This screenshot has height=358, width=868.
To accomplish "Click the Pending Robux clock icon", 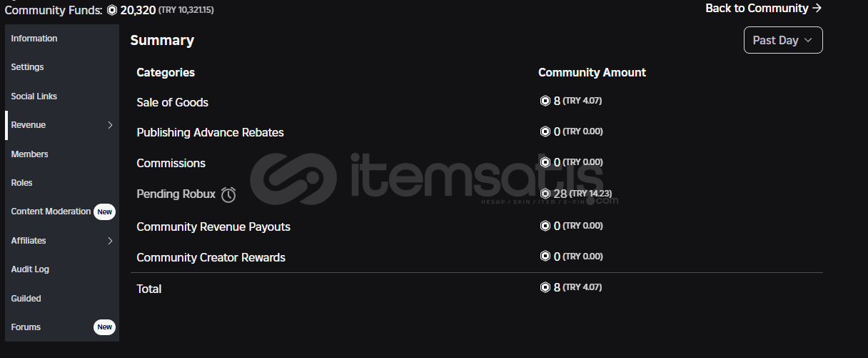I will pos(228,194).
